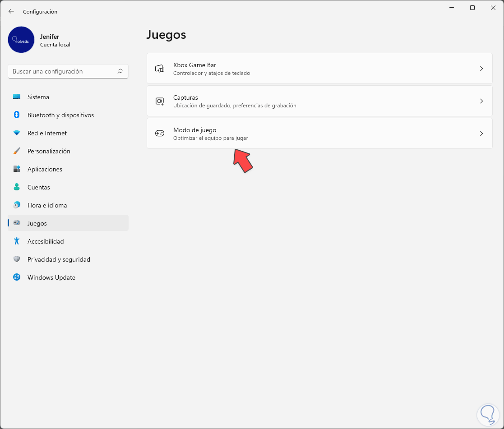Click the Bluetooth y dispositivos icon
This screenshot has width=504, height=429.
pyautogui.click(x=17, y=115)
